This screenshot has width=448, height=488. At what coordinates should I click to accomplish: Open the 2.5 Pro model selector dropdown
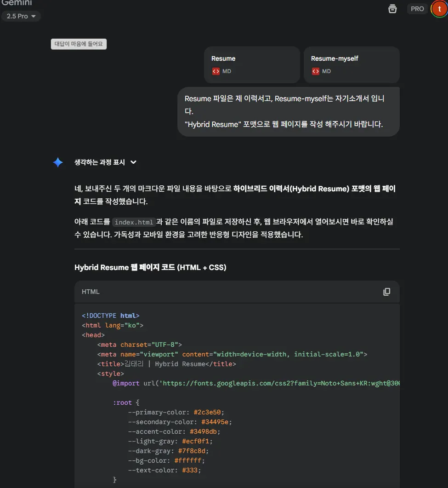(x=21, y=16)
